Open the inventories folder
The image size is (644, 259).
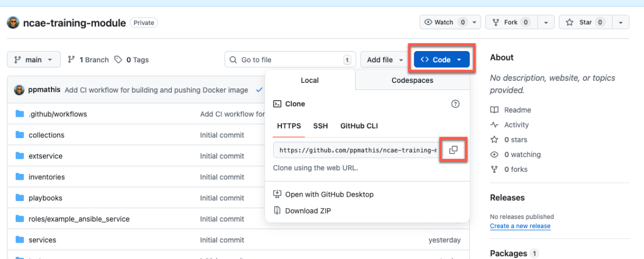(x=47, y=177)
